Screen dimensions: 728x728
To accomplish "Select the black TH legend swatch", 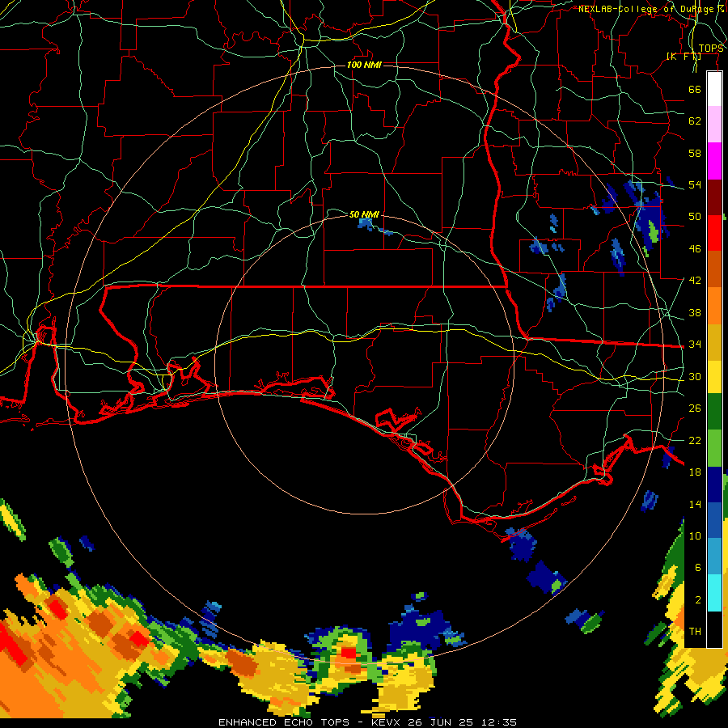I will (x=714, y=629).
